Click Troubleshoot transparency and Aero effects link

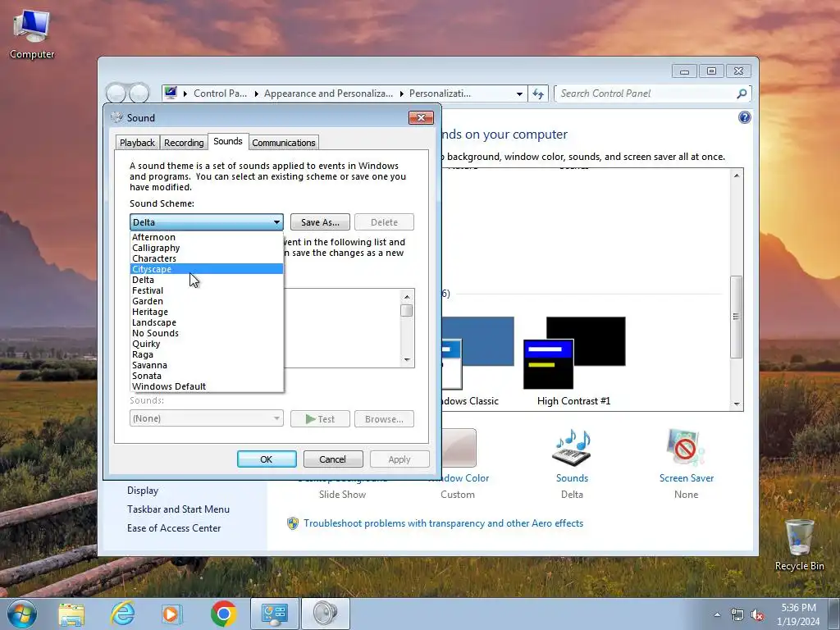[443, 523]
